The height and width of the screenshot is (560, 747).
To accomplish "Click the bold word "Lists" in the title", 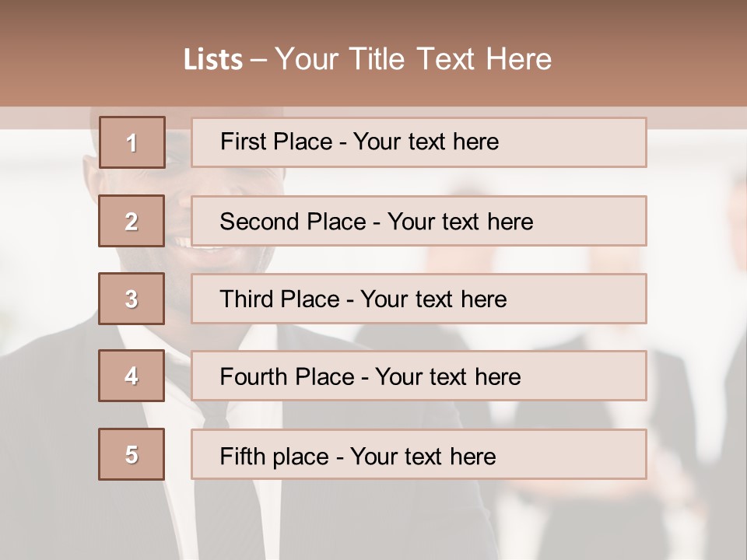I will tap(213, 60).
